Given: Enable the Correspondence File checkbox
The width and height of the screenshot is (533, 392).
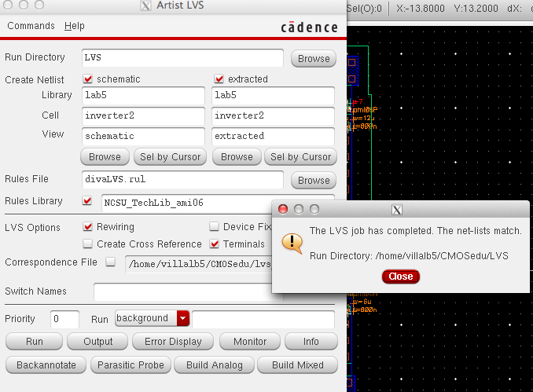Looking at the screenshot, I should pyautogui.click(x=111, y=262).
